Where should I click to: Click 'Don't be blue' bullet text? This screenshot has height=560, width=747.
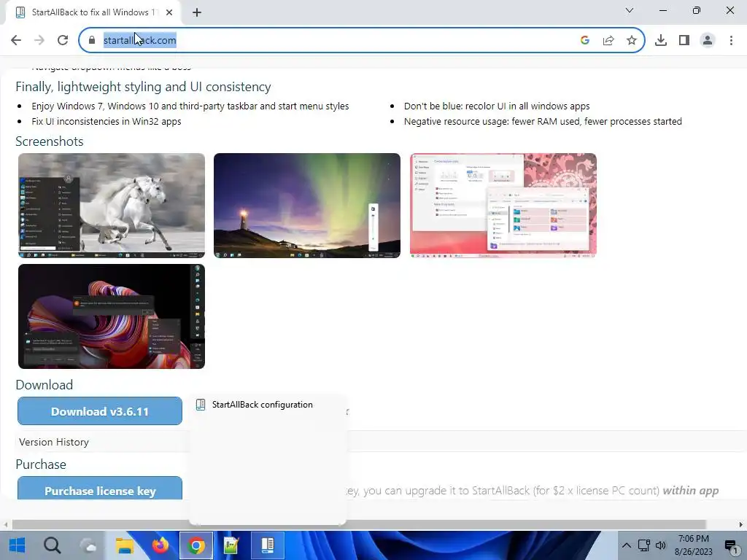click(x=497, y=106)
